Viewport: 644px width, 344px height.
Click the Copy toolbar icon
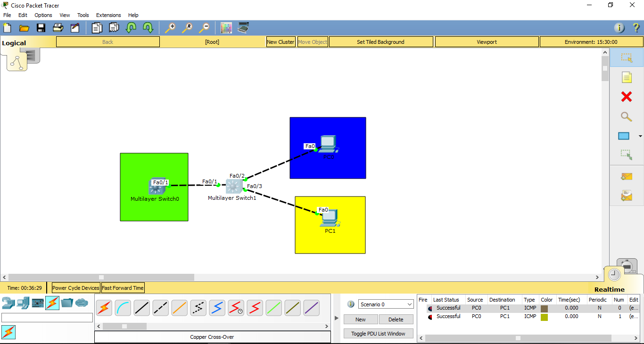point(97,28)
